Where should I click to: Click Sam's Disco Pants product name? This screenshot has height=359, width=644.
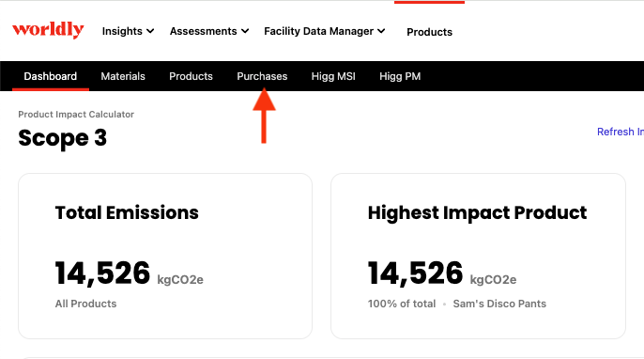tap(499, 304)
